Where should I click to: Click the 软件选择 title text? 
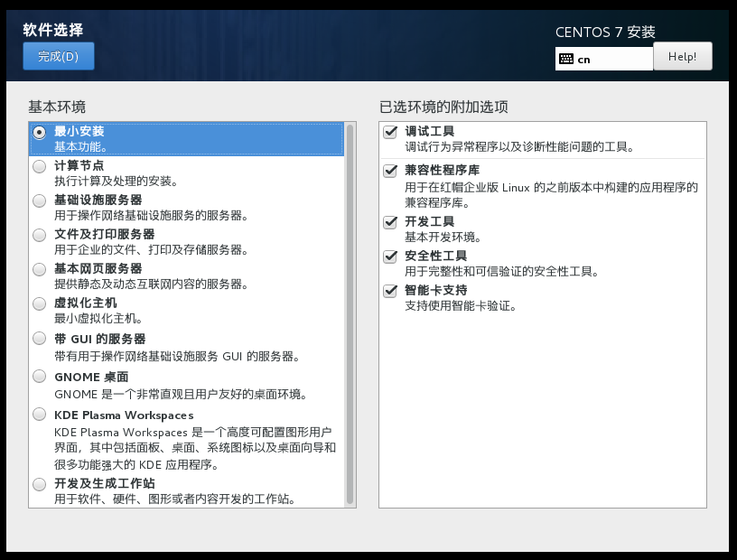53,30
